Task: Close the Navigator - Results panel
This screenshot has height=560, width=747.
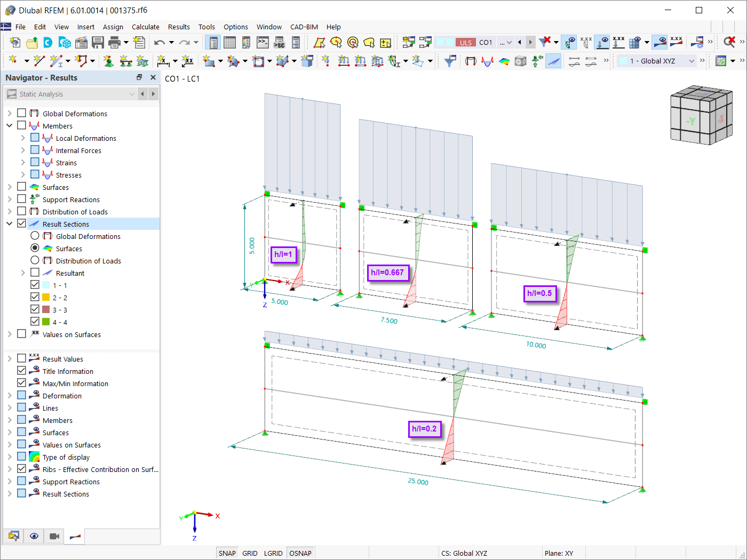Action: point(153,77)
